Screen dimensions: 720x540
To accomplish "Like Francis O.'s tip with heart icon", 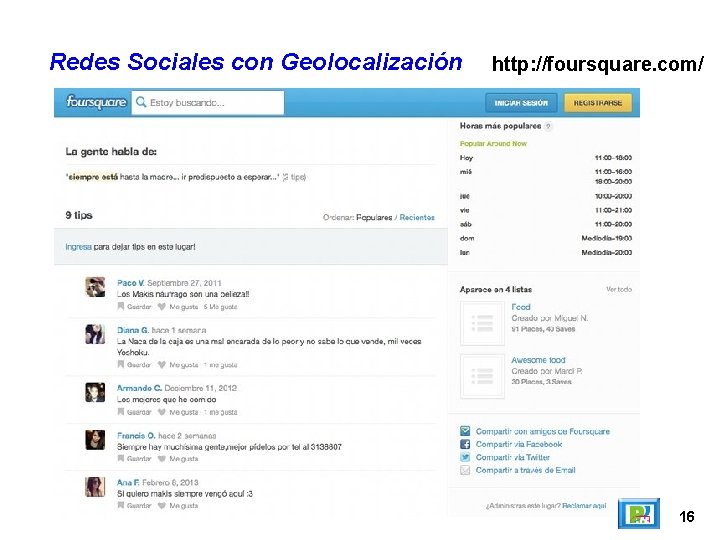I will point(162,458).
